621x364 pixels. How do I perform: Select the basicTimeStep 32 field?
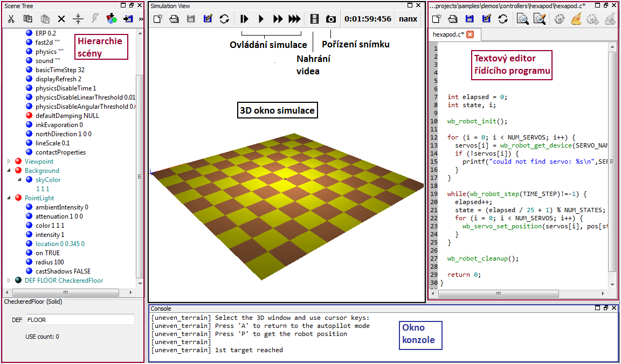60,70
